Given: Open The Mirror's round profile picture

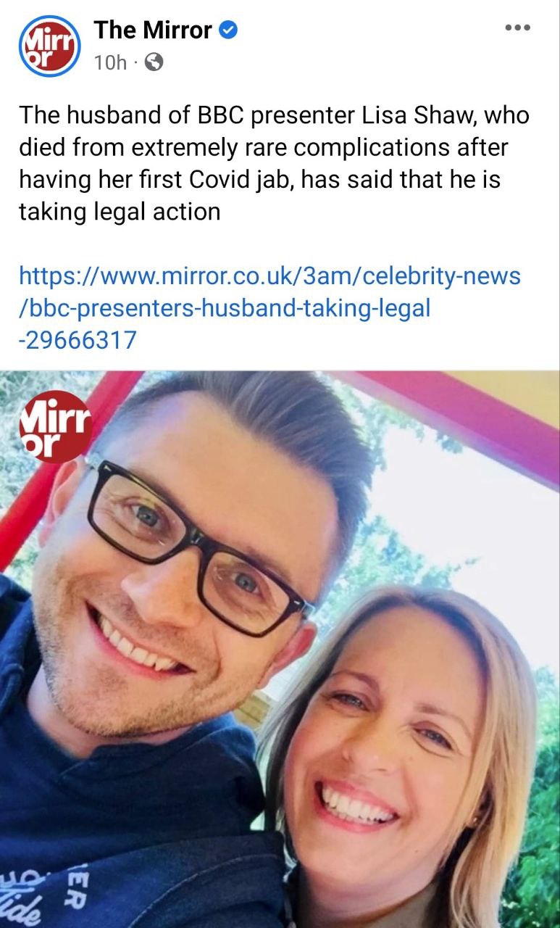Looking at the screenshot, I should click(49, 46).
